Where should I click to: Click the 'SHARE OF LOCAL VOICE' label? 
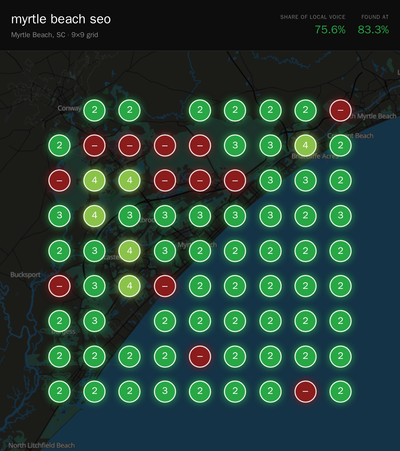click(313, 17)
